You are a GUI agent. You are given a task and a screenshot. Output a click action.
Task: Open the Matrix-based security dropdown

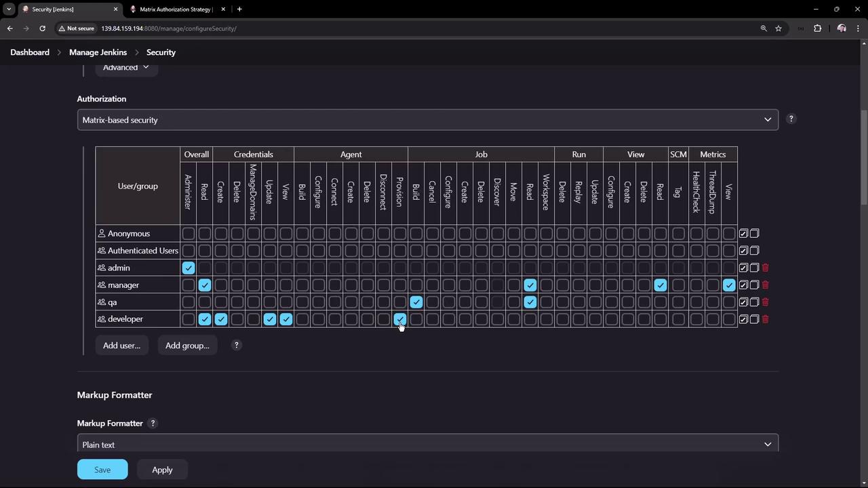click(427, 120)
